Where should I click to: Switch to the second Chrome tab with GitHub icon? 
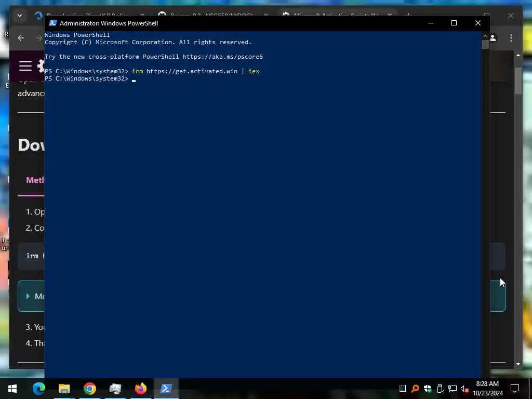tap(213, 15)
